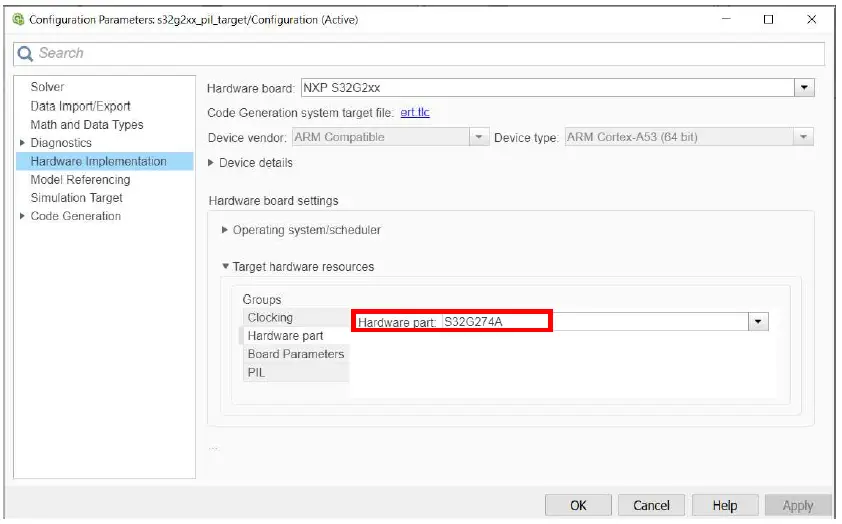Open the Hardware part dropdown arrow

758,322
